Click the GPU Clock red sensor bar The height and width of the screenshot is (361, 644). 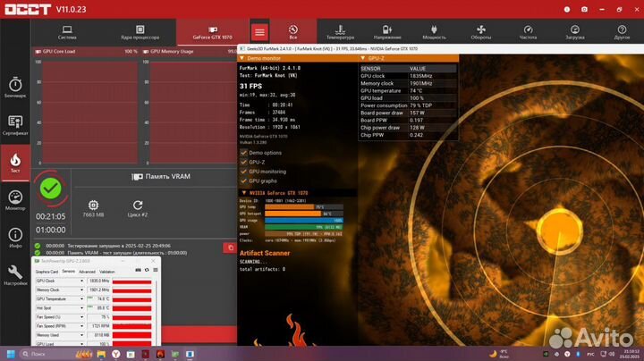132,281
